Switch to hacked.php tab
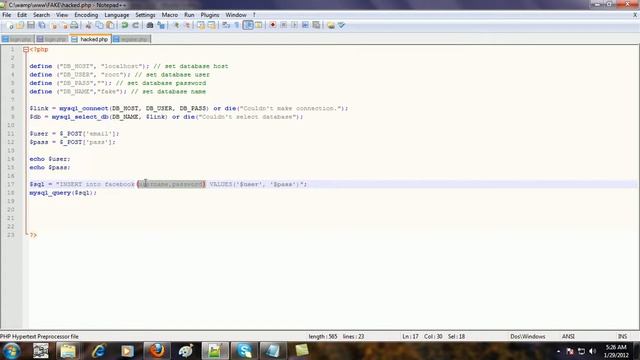 (x=90, y=39)
